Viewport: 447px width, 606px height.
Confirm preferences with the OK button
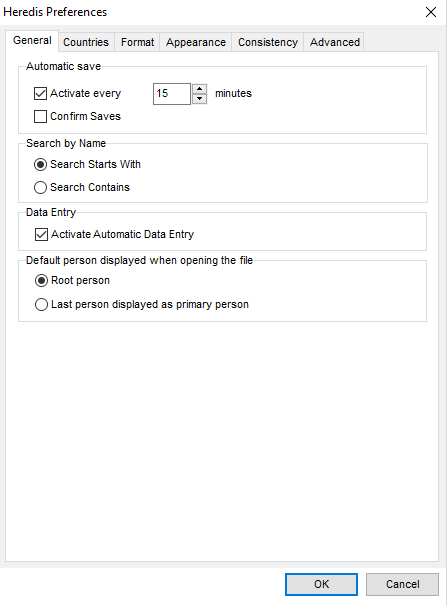pyautogui.click(x=321, y=584)
